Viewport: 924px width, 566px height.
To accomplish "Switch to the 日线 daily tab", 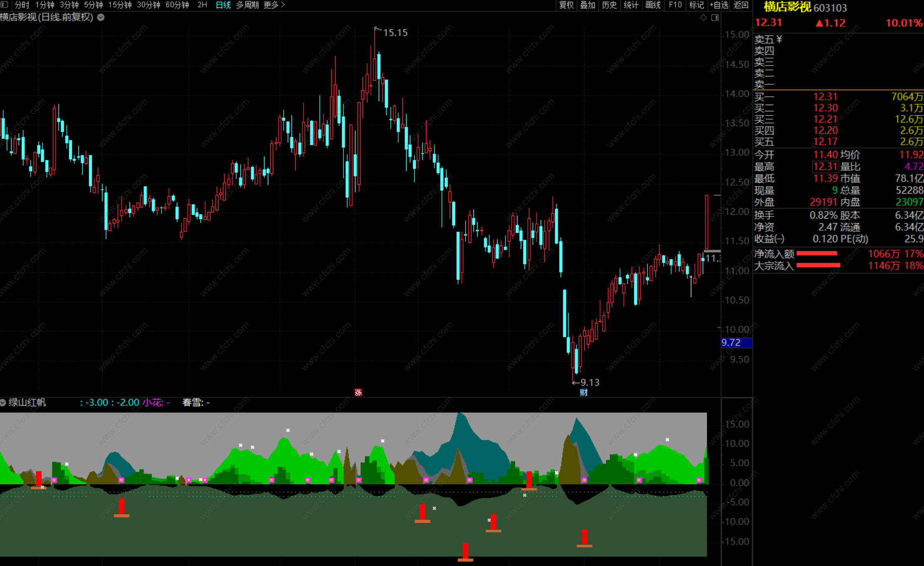I will (223, 5).
